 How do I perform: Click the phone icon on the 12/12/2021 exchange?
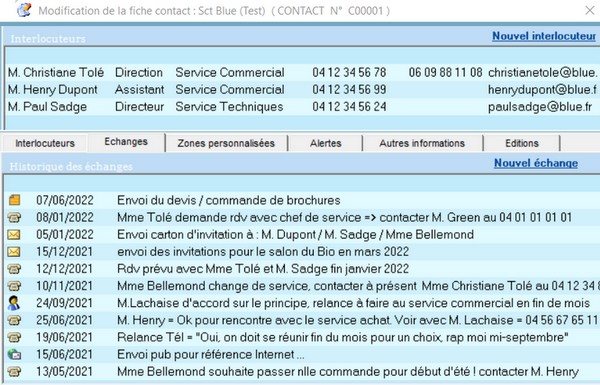[15, 269]
